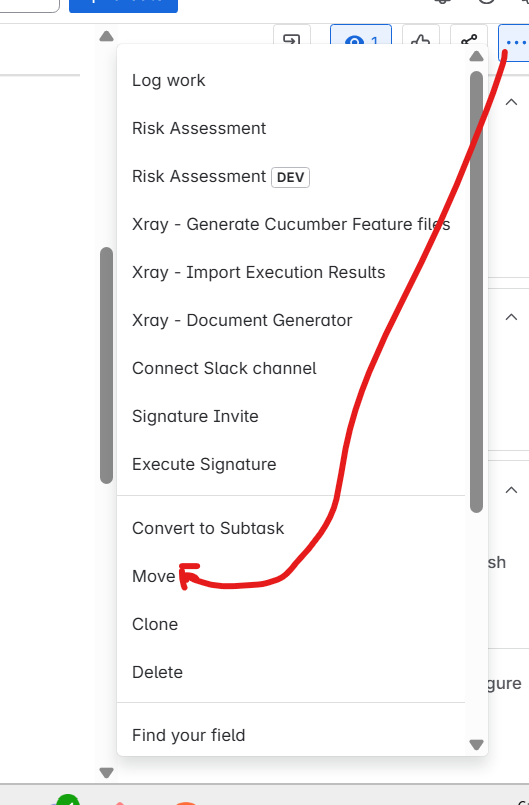This screenshot has height=805, width=529.
Task: Click menu scroll-down arrow
Action: click(476, 745)
